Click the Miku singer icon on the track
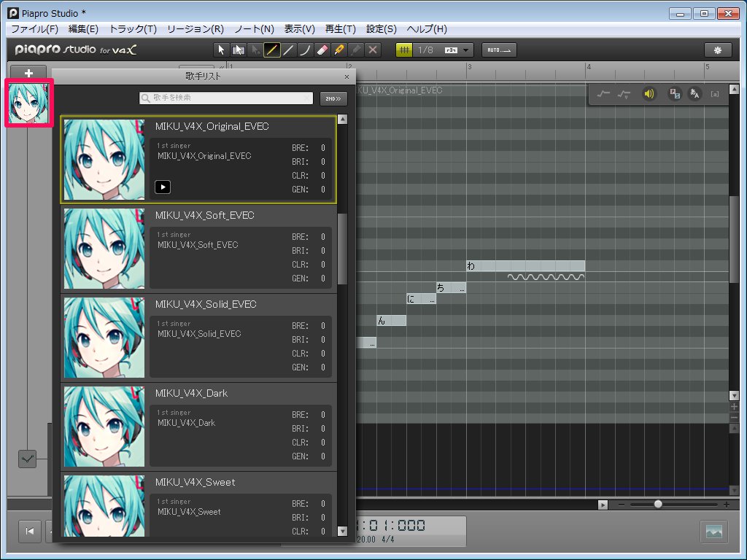Image resolution: width=747 pixels, height=560 pixels. (x=28, y=104)
